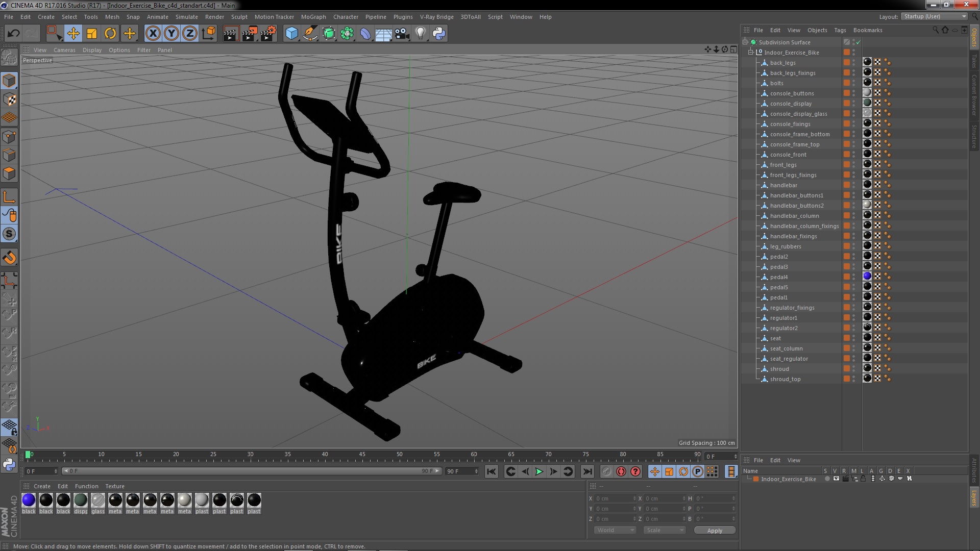Open the World coordinate dropdown
The height and width of the screenshot is (551, 980).
click(x=615, y=530)
